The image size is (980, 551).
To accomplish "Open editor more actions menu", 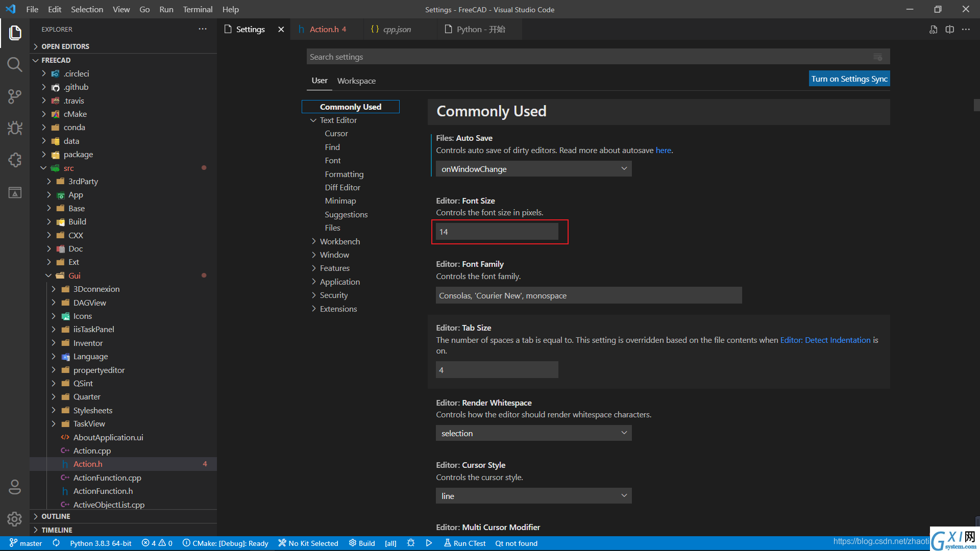I will point(966,30).
